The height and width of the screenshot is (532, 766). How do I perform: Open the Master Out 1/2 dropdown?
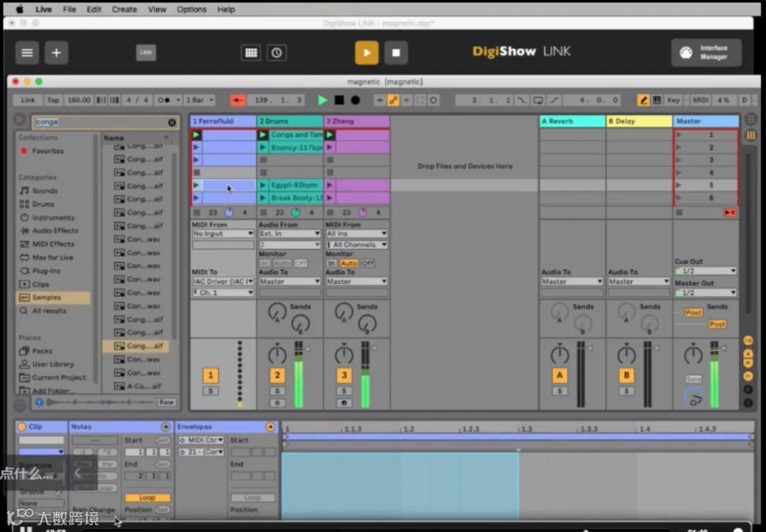pyautogui.click(x=706, y=293)
